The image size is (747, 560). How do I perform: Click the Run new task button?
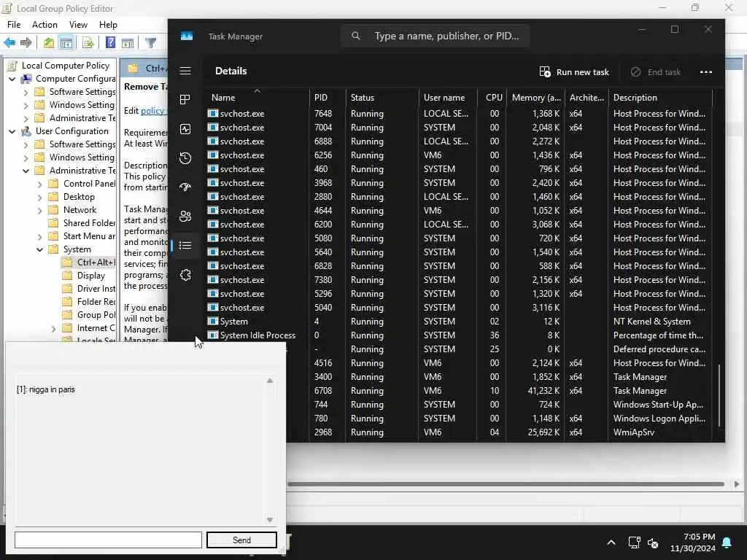(574, 72)
